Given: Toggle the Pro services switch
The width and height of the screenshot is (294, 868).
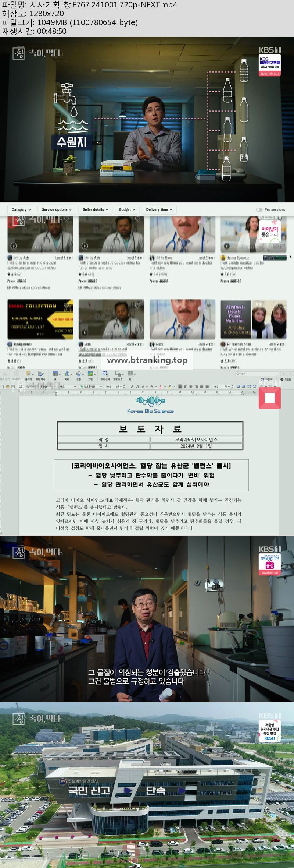Looking at the screenshot, I should 259,209.
